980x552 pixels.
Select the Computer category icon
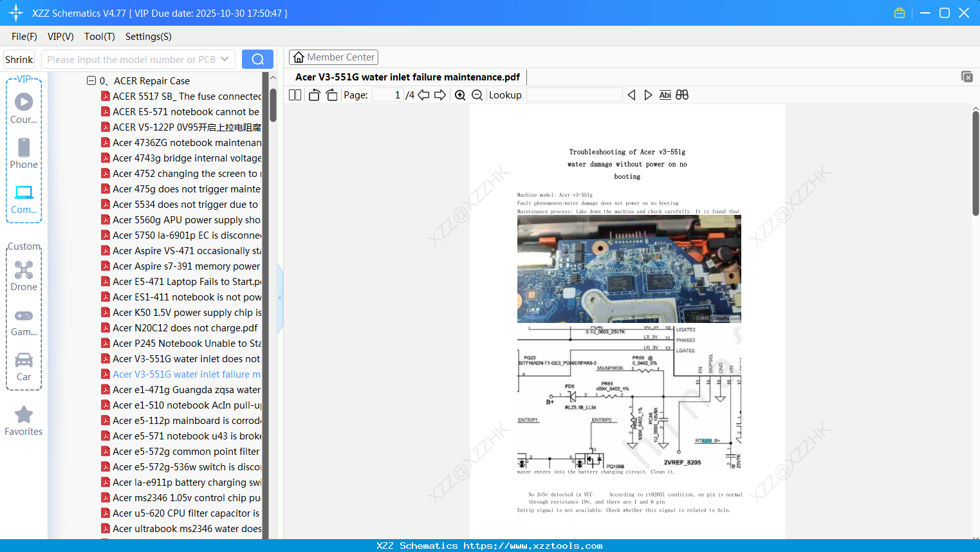24,199
